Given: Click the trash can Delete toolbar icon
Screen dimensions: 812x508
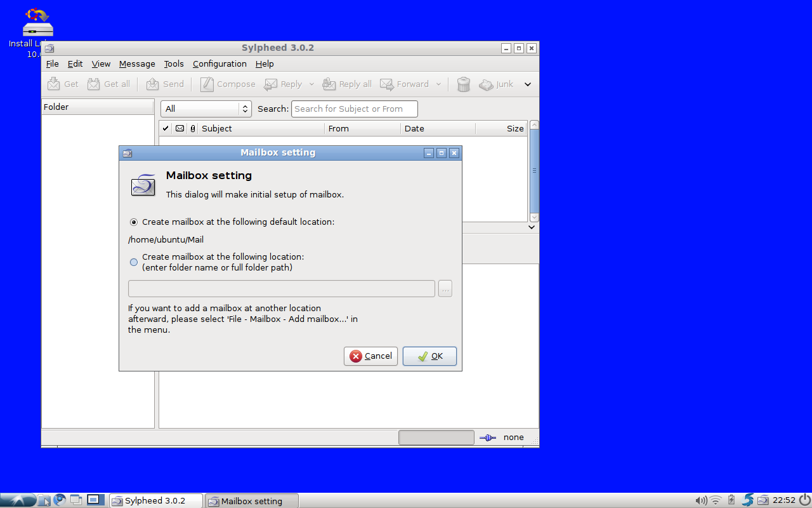Looking at the screenshot, I should [x=464, y=84].
